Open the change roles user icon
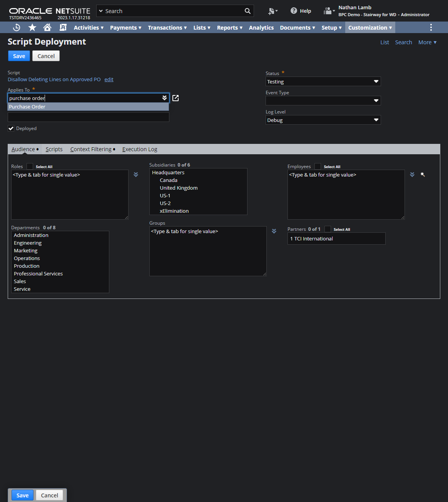The width and height of the screenshot is (448, 502). tap(329, 11)
